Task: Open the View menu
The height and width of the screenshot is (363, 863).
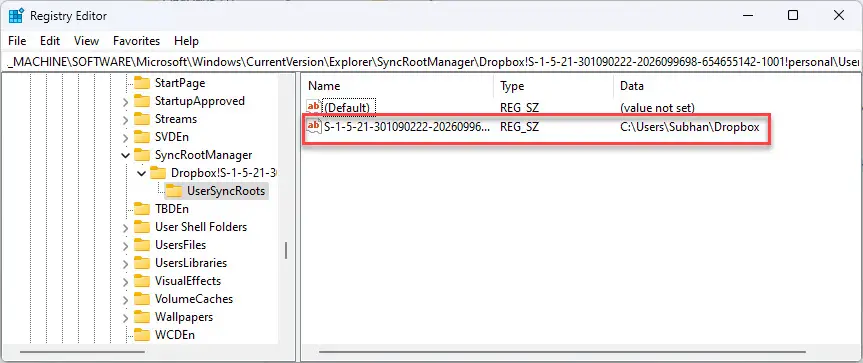Action: point(86,41)
